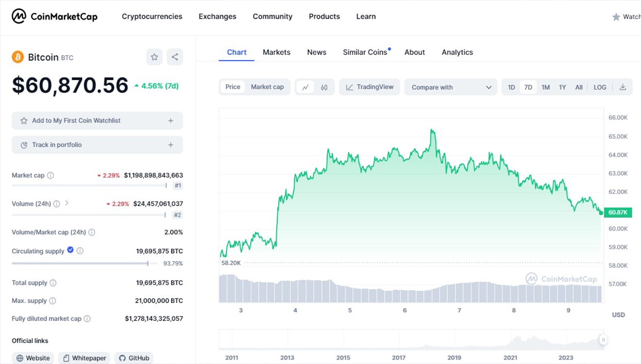
Task: Expand the Volume (24h) chevron
Action: tap(67, 203)
